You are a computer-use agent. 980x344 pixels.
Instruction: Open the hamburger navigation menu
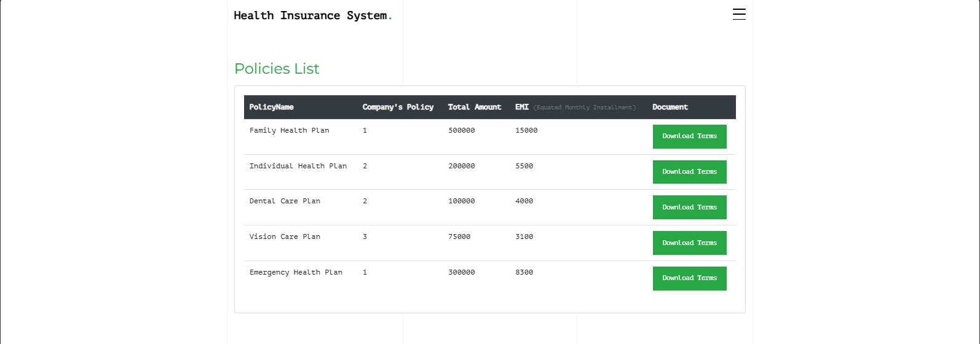739,14
